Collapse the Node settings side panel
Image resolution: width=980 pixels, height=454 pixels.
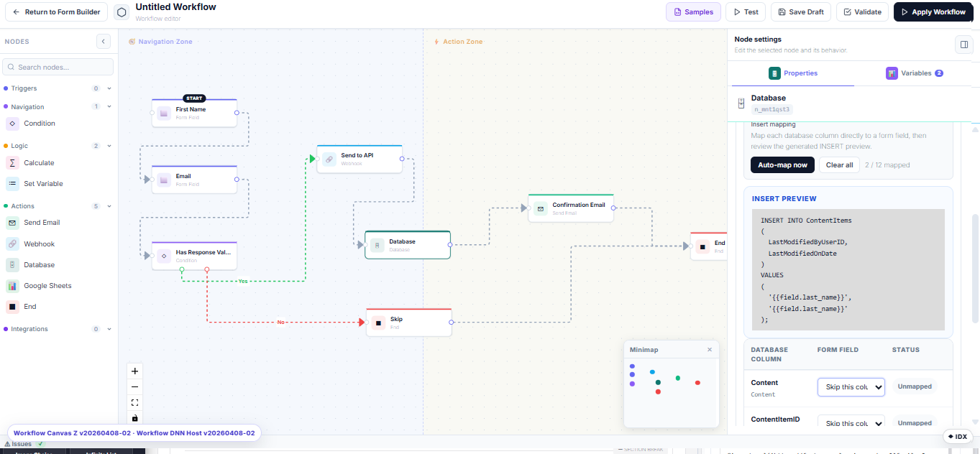[x=963, y=44]
